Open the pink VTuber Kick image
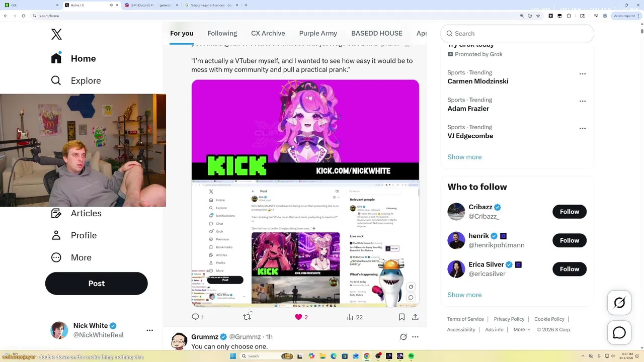 click(x=305, y=130)
